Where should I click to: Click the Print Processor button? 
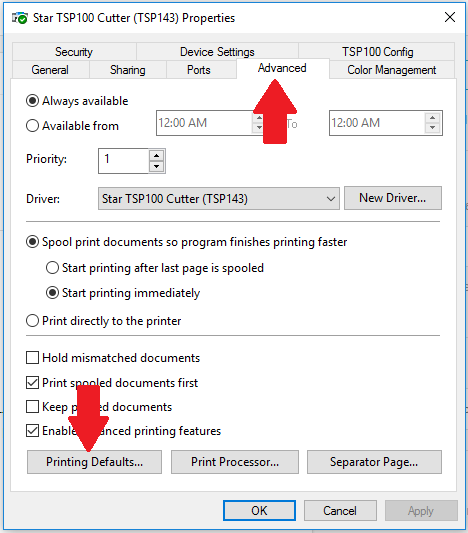coord(235,462)
